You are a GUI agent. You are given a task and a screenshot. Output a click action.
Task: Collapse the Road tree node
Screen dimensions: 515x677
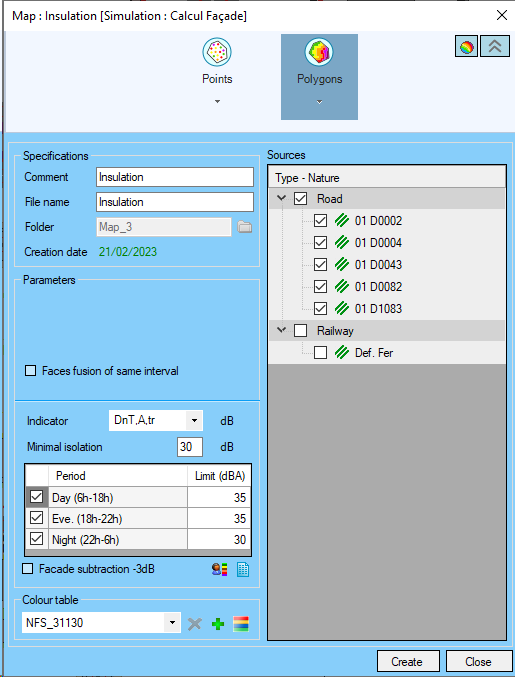pyautogui.click(x=281, y=198)
